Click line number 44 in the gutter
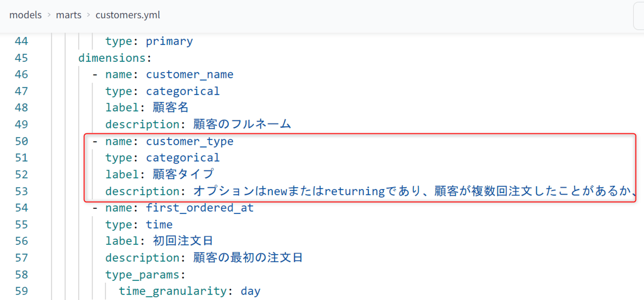 pyautogui.click(x=22, y=41)
